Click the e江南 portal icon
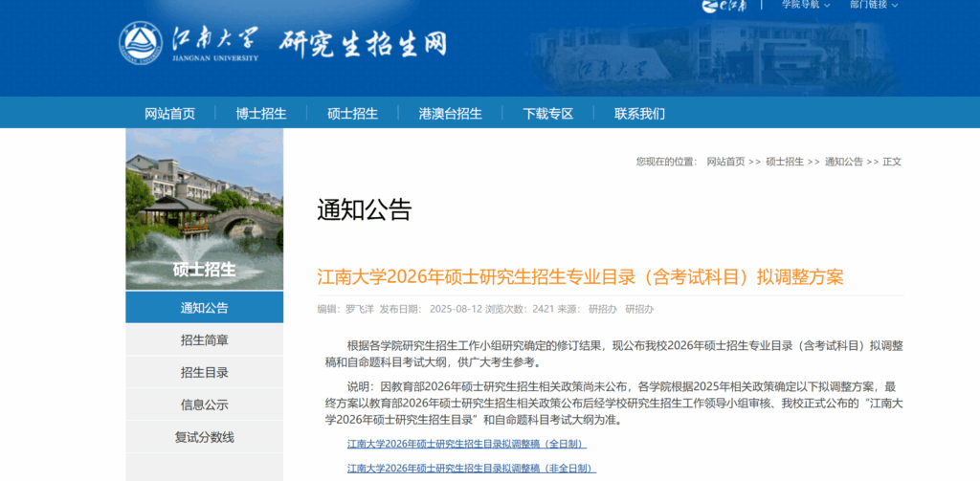The height and width of the screenshot is (481, 980). click(x=724, y=5)
